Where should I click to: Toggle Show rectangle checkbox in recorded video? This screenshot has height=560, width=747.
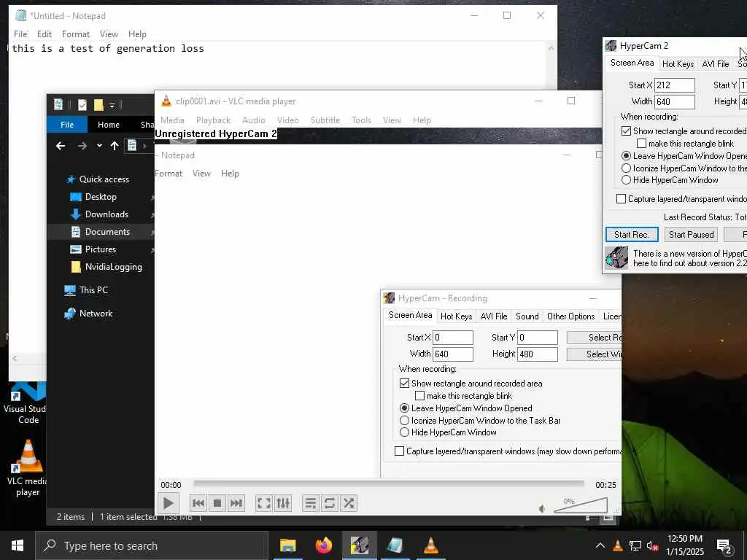pos(404,384)
